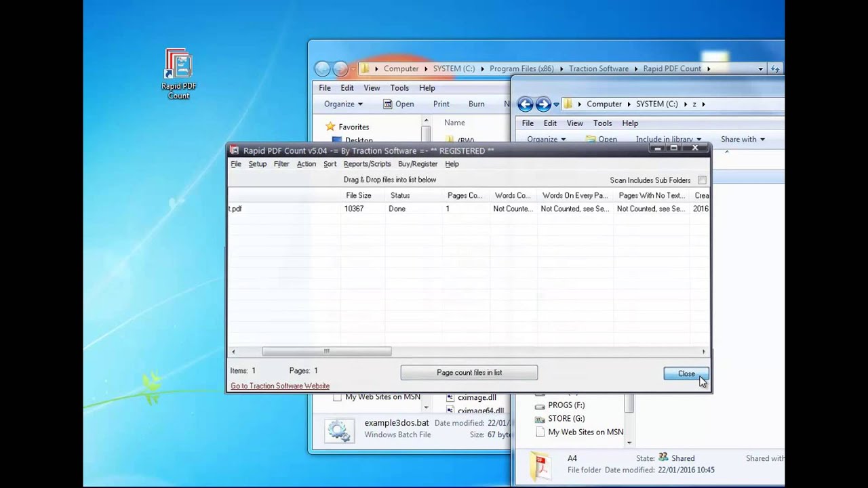The height and width of the screenshot is (488, 868).
Task: Click the cximage.dll file icon
Action: click(x=451, y=397)
